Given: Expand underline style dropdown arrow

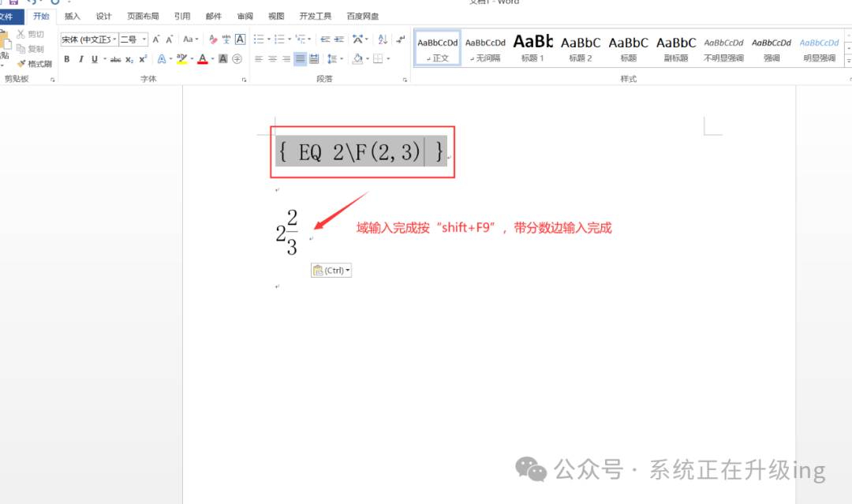Looking at the screenshot, I should click(x=105, y=59).
